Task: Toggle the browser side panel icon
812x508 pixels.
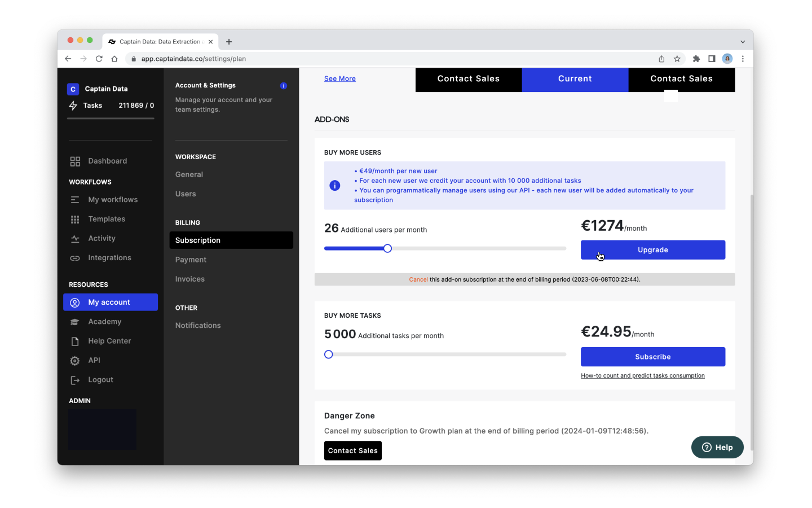Action: pyautogui.click(x=712, y=59)
